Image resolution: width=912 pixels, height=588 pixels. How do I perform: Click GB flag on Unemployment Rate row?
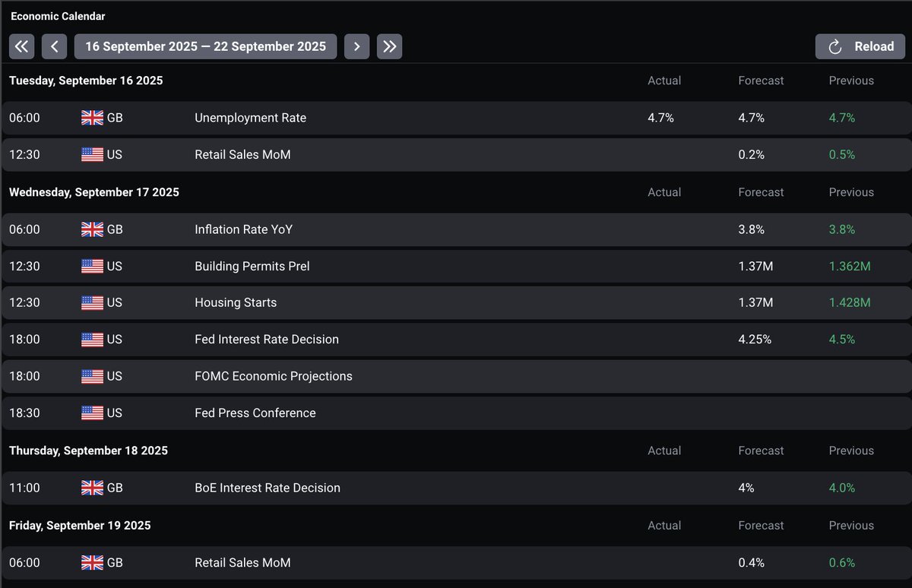click(92, 118)
